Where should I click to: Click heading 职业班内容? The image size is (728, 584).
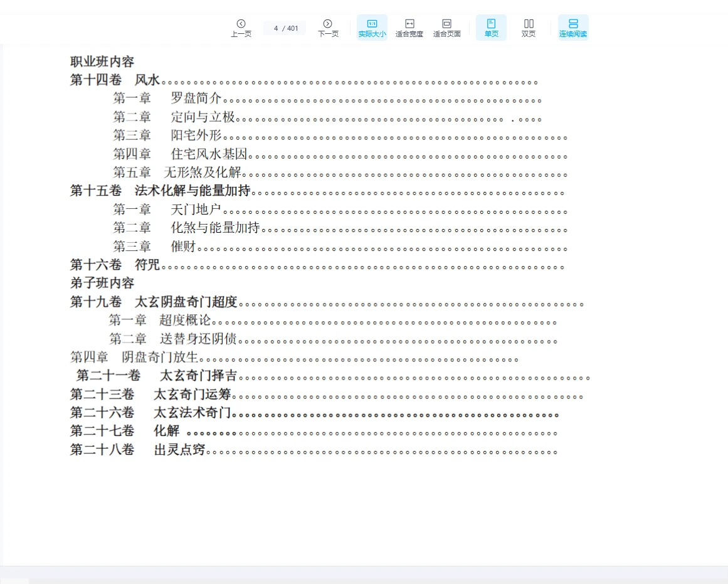point(102,61)
